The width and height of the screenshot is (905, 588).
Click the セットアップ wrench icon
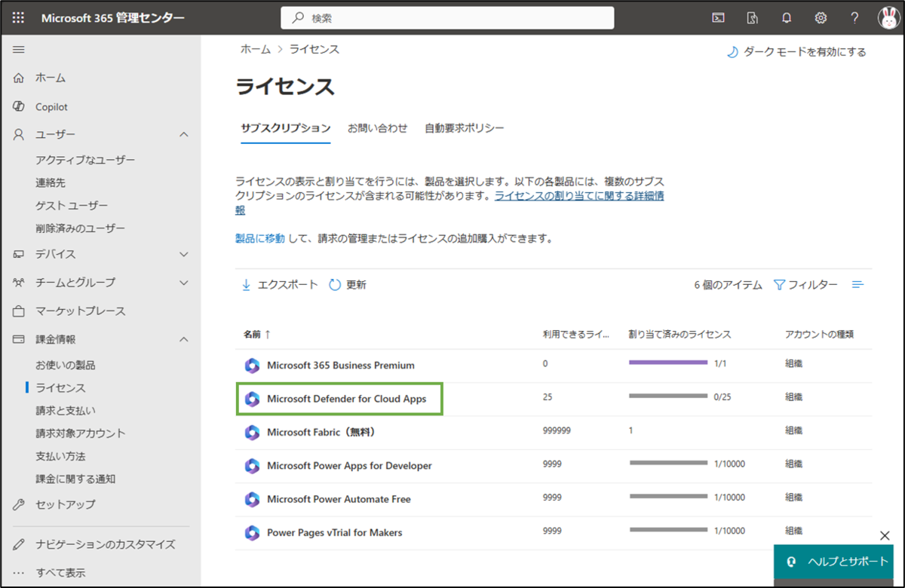point(19,504)
